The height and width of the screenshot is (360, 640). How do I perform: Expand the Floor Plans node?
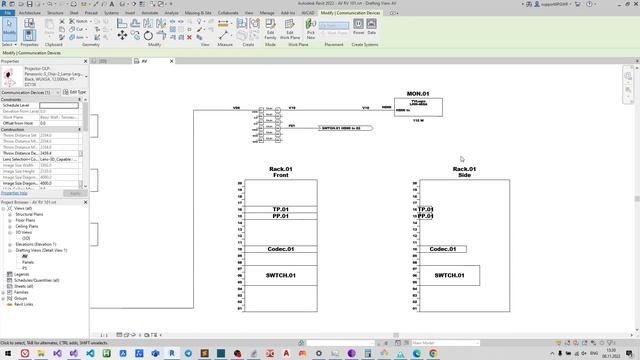coord(10,220)
